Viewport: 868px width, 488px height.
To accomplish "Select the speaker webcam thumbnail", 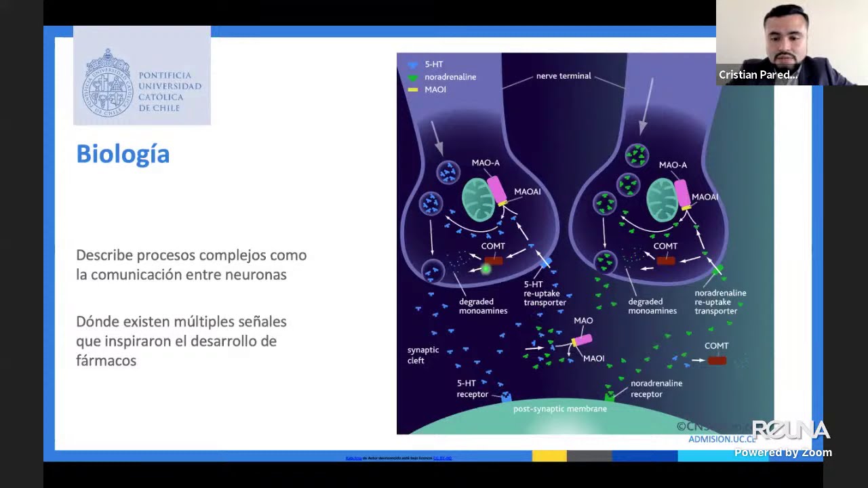I will [792, 43].
